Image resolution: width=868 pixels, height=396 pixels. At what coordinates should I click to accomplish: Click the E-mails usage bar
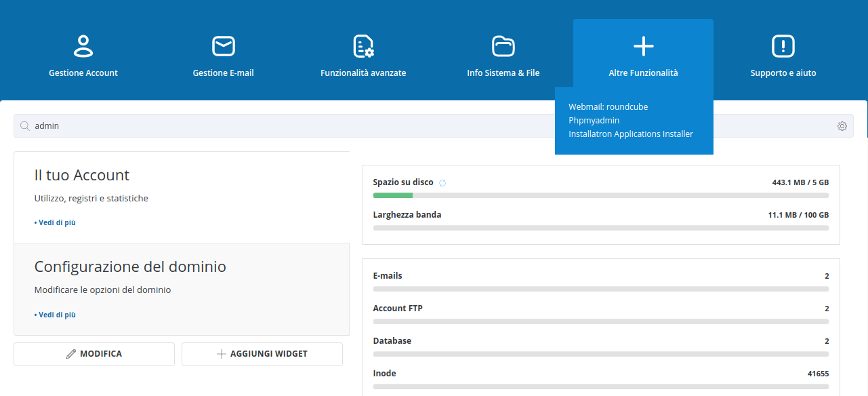(x=601, y=289)
